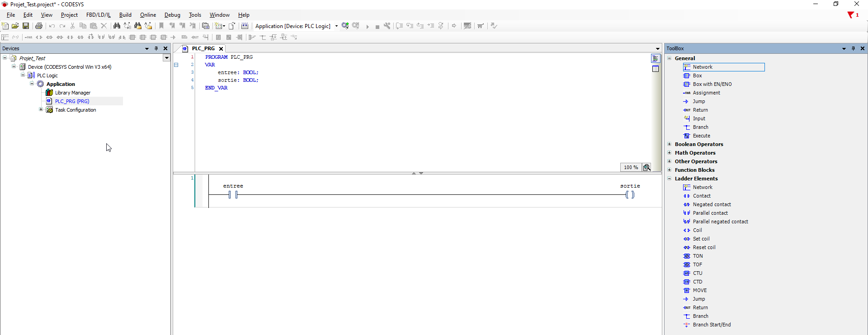Close the PLC_PRG editor tab

[x=221, y=49]
